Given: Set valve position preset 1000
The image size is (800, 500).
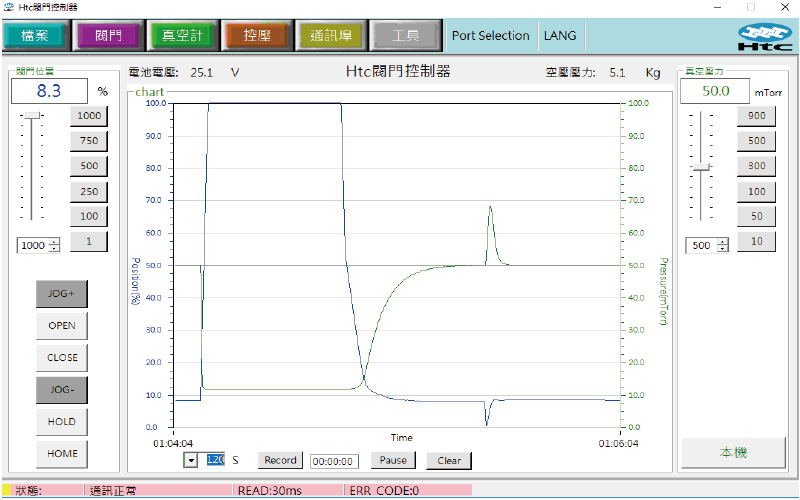Looking at the screenshot, I should point(89,116).
